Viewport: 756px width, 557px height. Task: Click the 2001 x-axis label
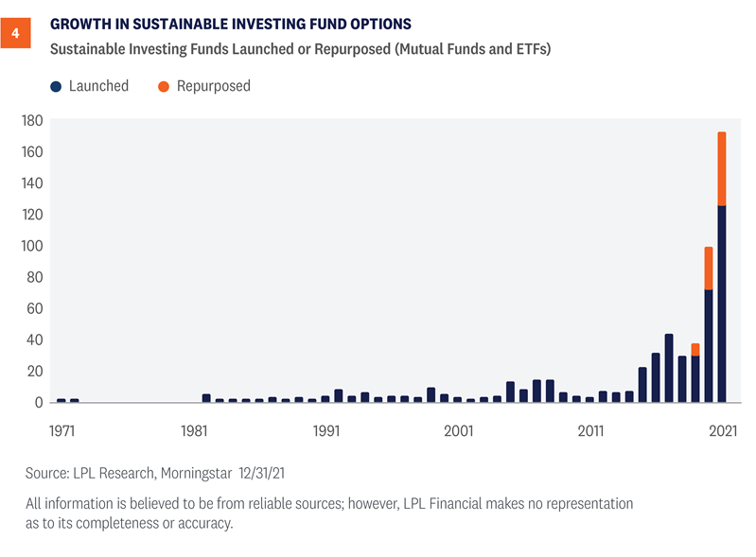click(x=458, y=429)
